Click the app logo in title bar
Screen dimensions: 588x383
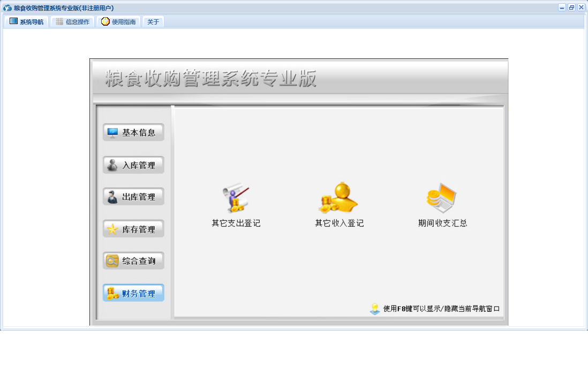tap(7, 7)
